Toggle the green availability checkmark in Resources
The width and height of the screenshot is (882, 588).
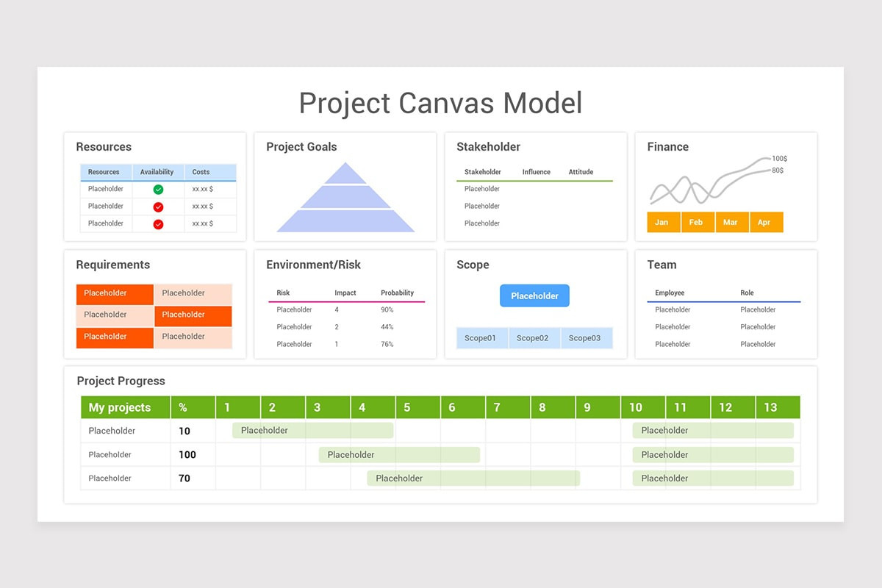click(157, 189)
